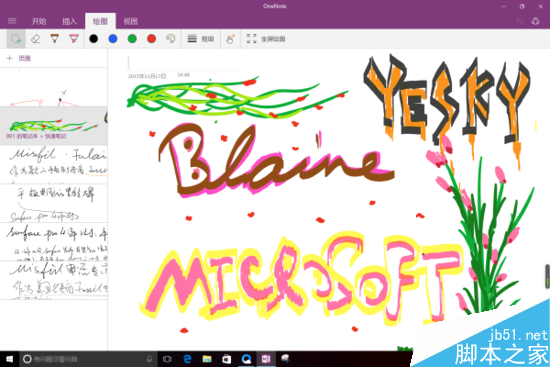Open the bottom Misfit handwritten page
The height and width of the screenshot is (367, 550).
pyautogui.click(x=54, y=280)
